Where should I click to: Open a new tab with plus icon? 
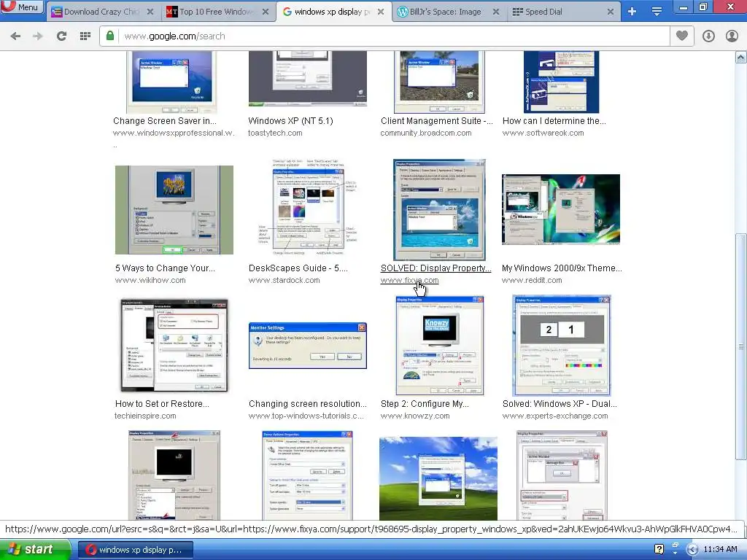coord(632,12)
